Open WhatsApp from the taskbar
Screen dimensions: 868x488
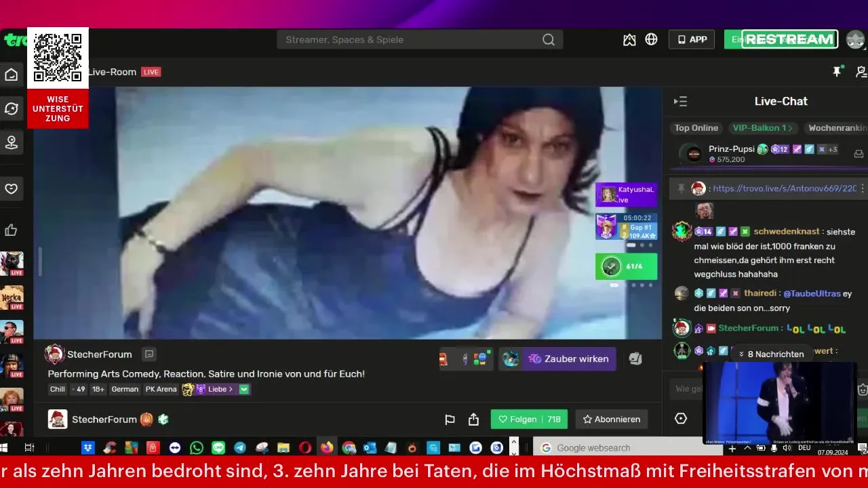pyautogui.click(x=197, y=447)
